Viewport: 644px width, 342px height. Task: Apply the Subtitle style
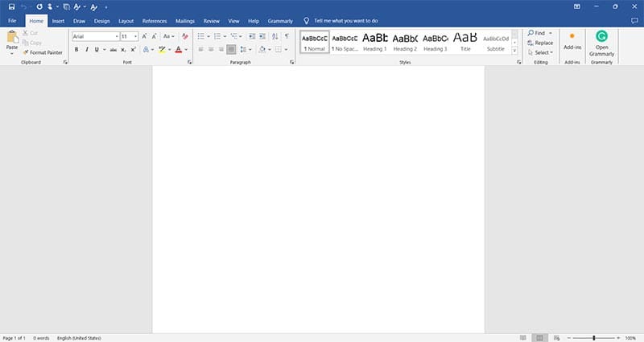pos(496,42)
